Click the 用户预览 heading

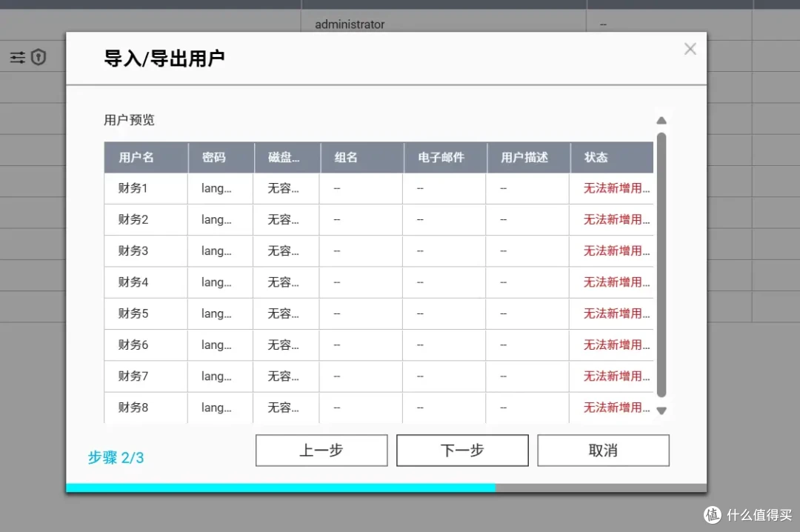[129, 120]
